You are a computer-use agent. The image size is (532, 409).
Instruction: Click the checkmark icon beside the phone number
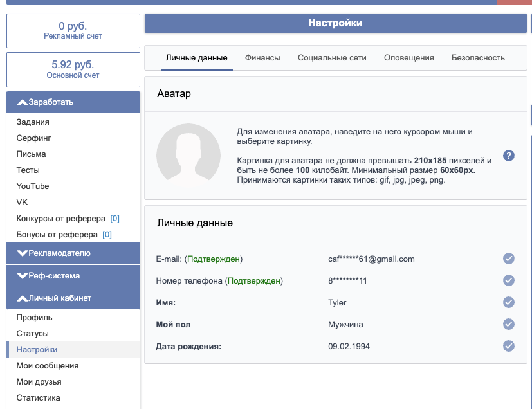tap(509, 280)
